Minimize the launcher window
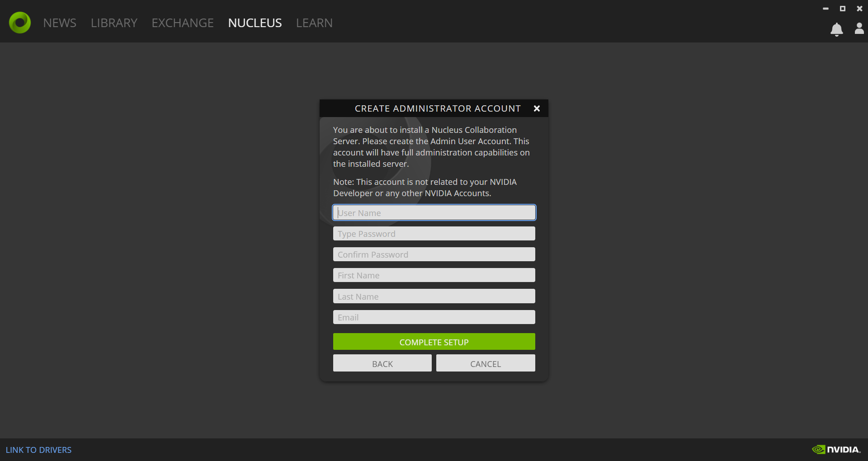The image size is (868, 461). [826, 9]
